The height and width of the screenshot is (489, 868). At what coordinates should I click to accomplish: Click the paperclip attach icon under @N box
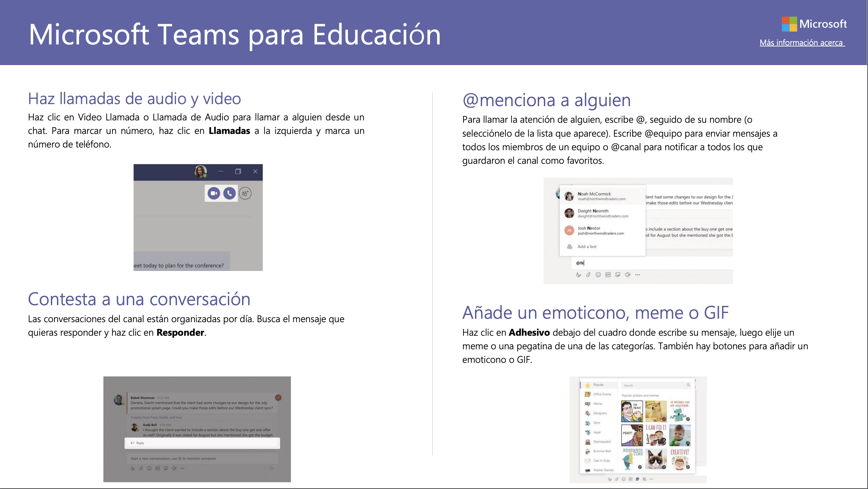pyautogui.click(x=588, y=275)
